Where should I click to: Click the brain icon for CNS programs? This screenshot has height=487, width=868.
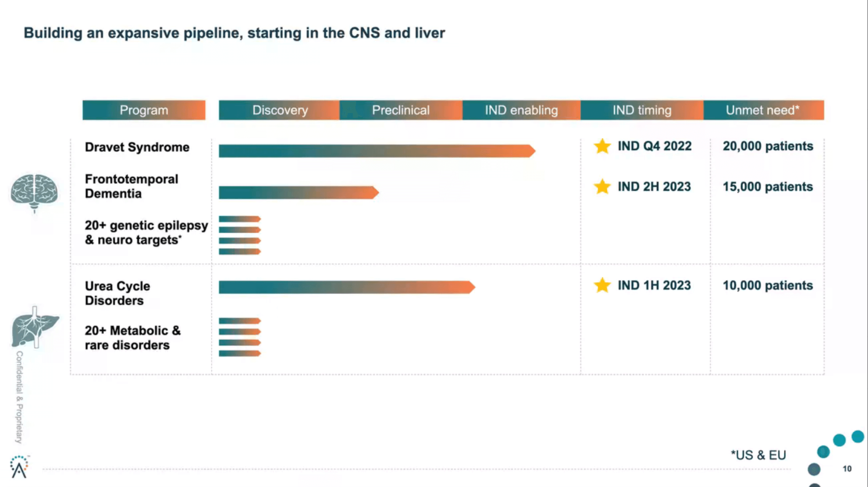(34, 192)
